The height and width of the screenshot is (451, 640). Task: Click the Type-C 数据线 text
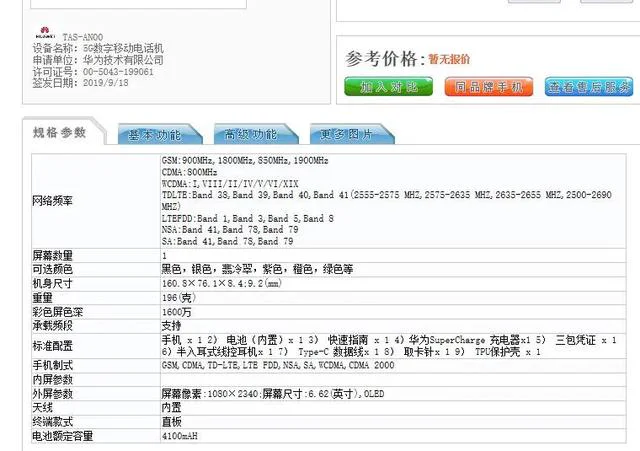(333, 352)
